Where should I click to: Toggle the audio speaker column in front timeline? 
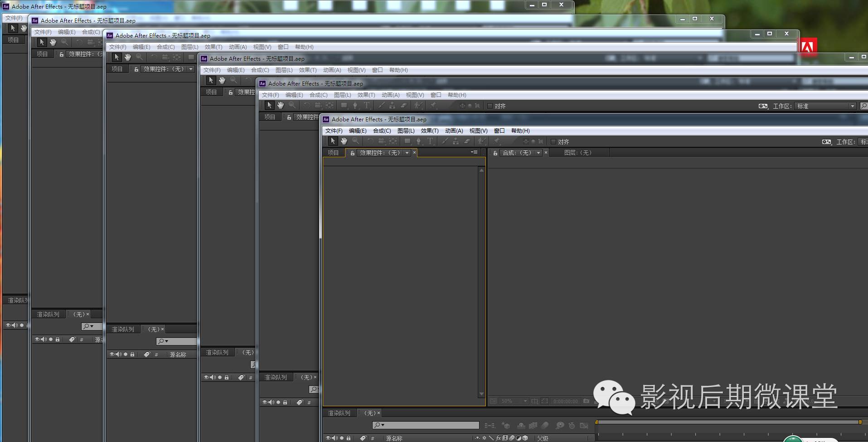pyautogui.click(x=335, y=438)
